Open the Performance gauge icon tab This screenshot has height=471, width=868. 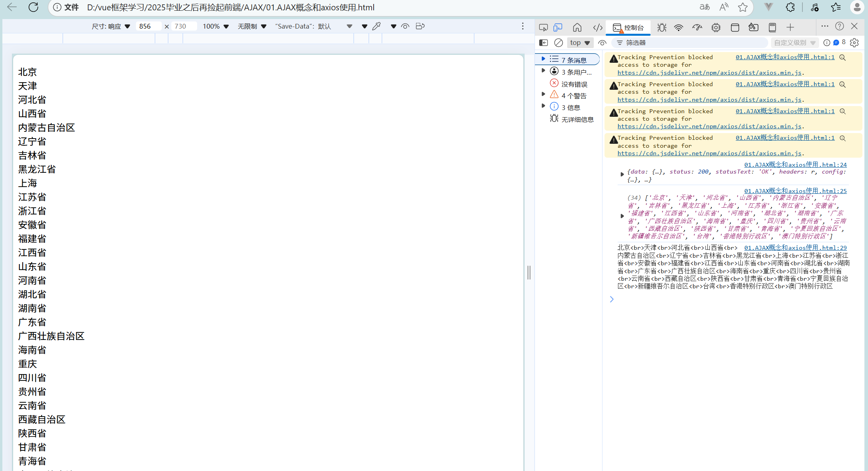point(697,27)
